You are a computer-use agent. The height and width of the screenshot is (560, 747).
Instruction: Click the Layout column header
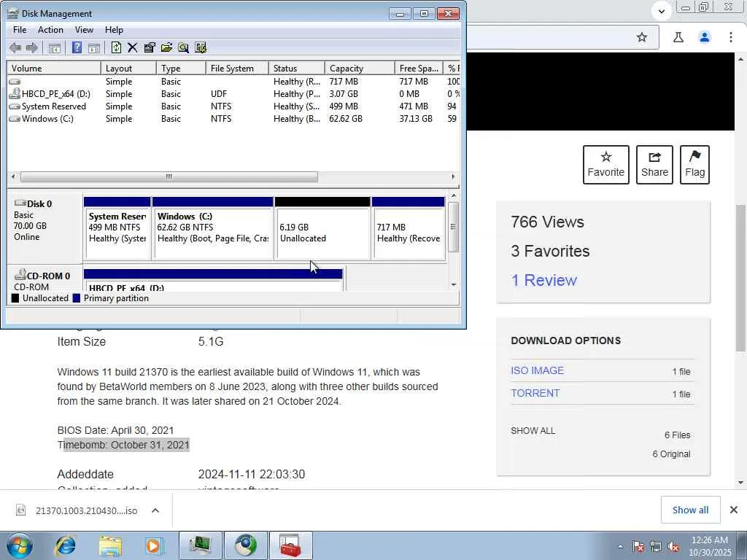(x=128, y=68)
